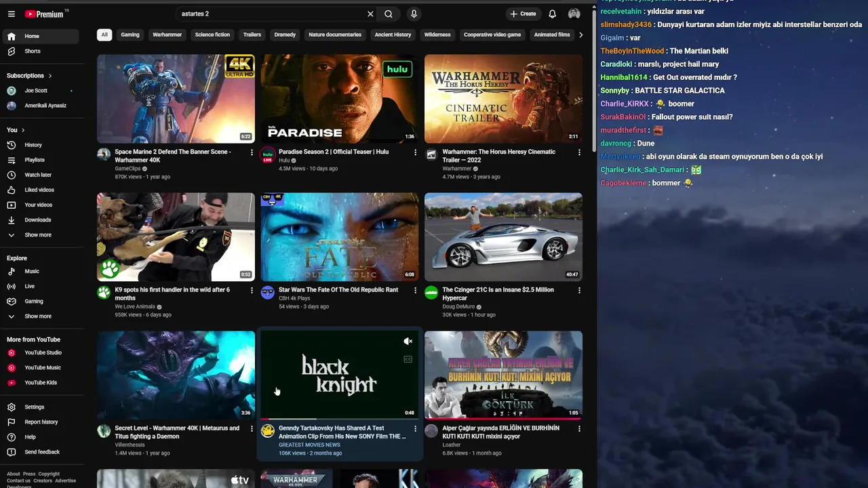Clear the search box text

point(370,14)
